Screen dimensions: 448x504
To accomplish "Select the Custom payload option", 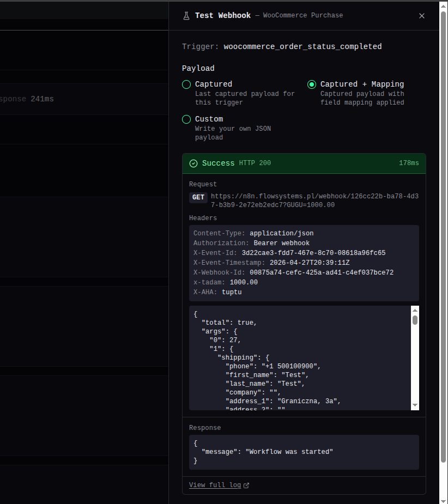I will click(x=186, y=119).
